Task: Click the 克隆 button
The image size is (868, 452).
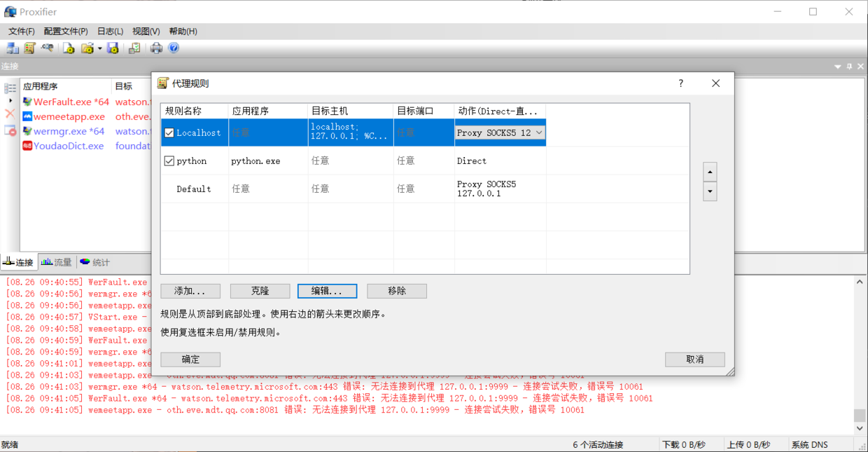Action: point(260,291)
